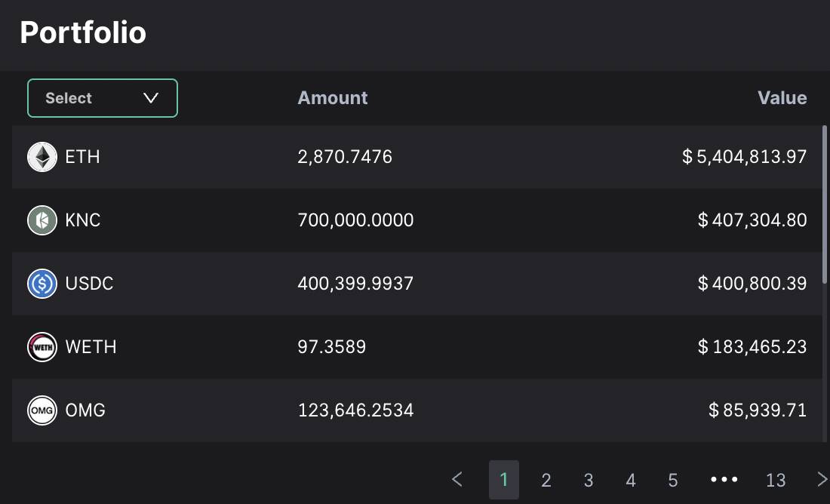Viewport: 830px width, 504px height.
Task: Click the pagination ellipsis for more pages
Action: click(x=724, y=480)
